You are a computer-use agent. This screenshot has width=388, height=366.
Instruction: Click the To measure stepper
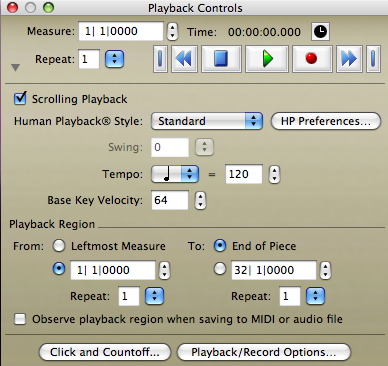tap(325, 270)
